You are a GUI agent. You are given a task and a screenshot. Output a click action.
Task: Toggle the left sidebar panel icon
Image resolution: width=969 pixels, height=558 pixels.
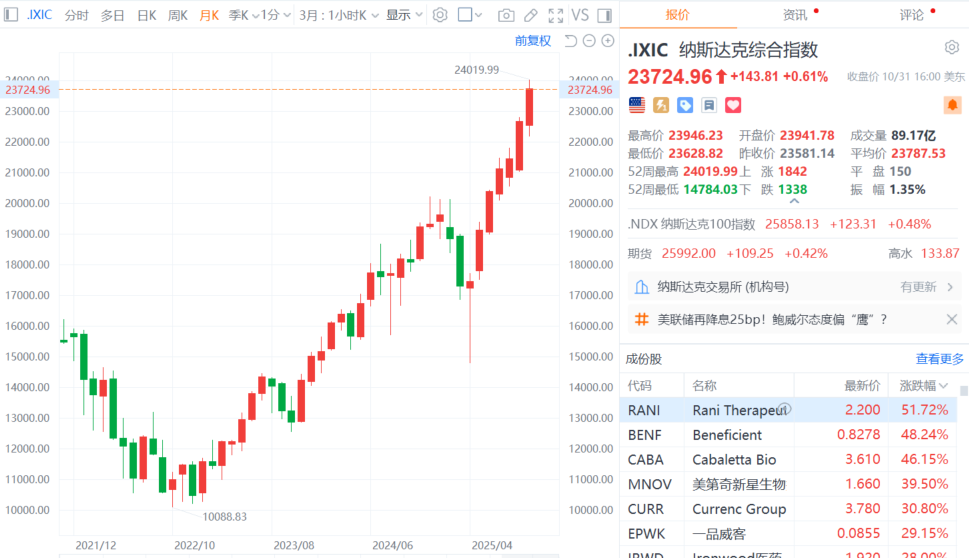pos(11,15)
